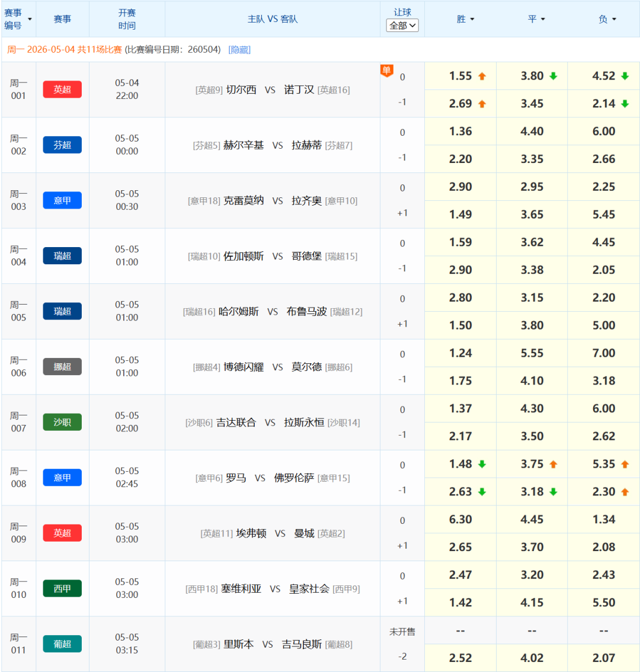Click the 主队 VS 客队 column header
The image size is (640, 672).
[272, 20]
